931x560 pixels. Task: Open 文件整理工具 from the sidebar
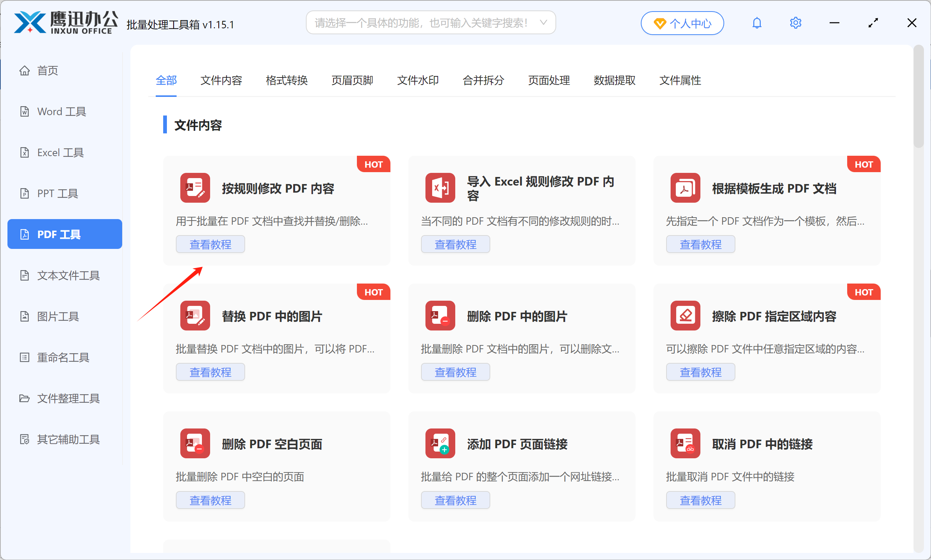click(65, 399)
